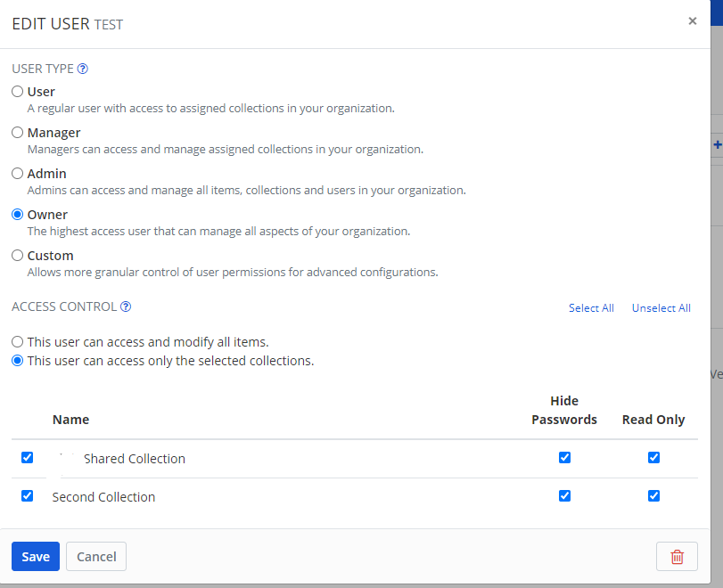The height and width of the screenshot is (588, 723).
Task: Select the Custom type radio button
Action: (17, 256)
